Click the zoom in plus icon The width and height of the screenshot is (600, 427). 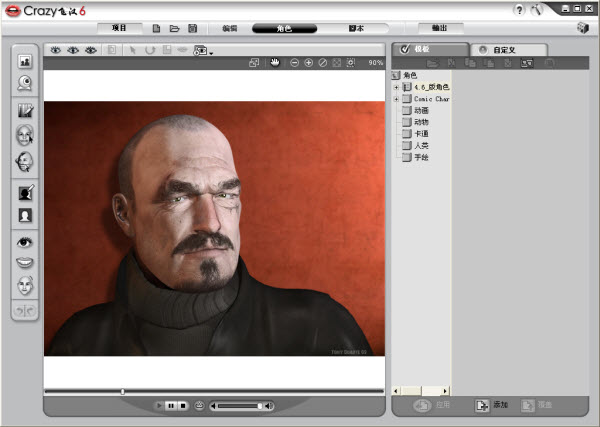click(308, 62)
